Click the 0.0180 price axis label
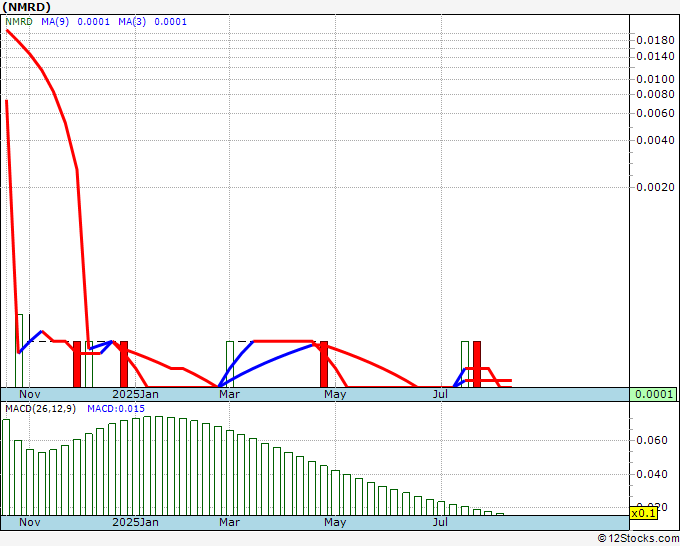Screen dimensions: 680x546 pyautogui.click(x=654, y=40)
